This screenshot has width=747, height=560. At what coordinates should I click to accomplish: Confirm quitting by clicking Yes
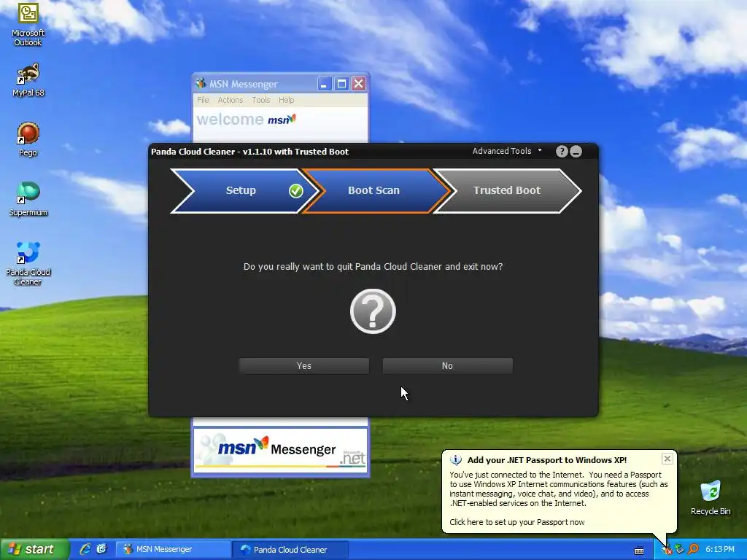(x=304, y=366)
